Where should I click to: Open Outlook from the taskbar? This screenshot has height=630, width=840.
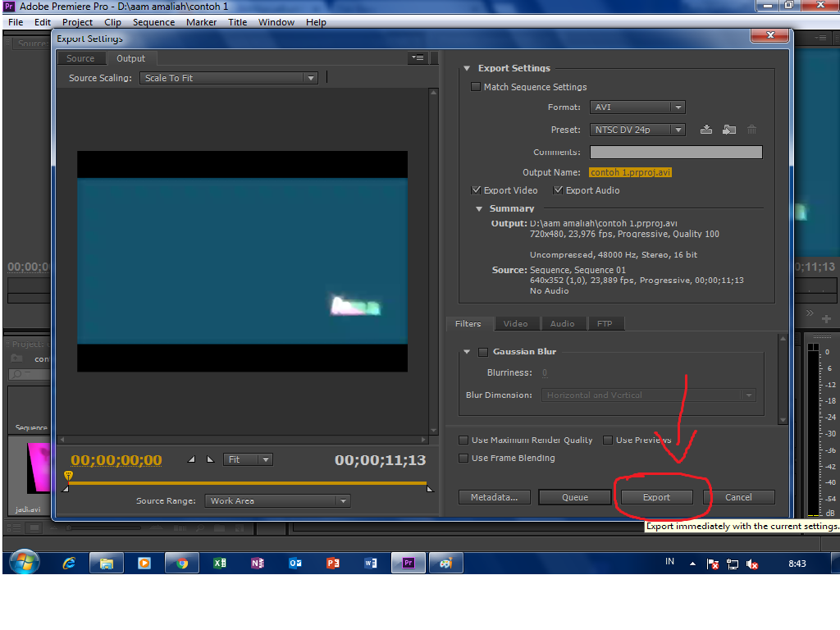click(x=295, y=563)
